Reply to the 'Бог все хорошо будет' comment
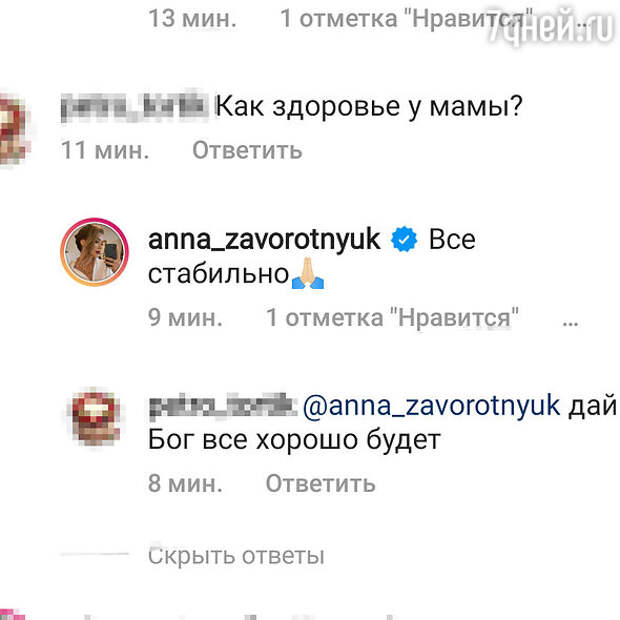The height and width of the screenshot is (620, 620). point(320,483)
